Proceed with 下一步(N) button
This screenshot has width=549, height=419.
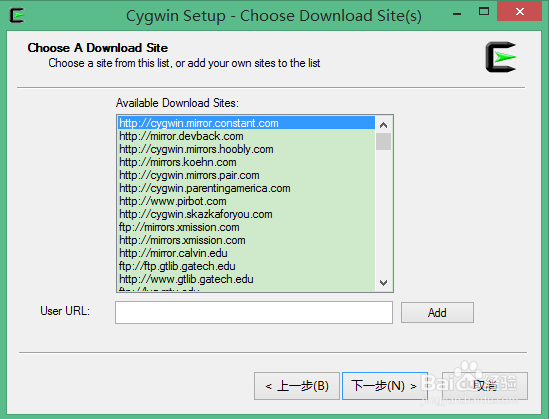(385, 386)
